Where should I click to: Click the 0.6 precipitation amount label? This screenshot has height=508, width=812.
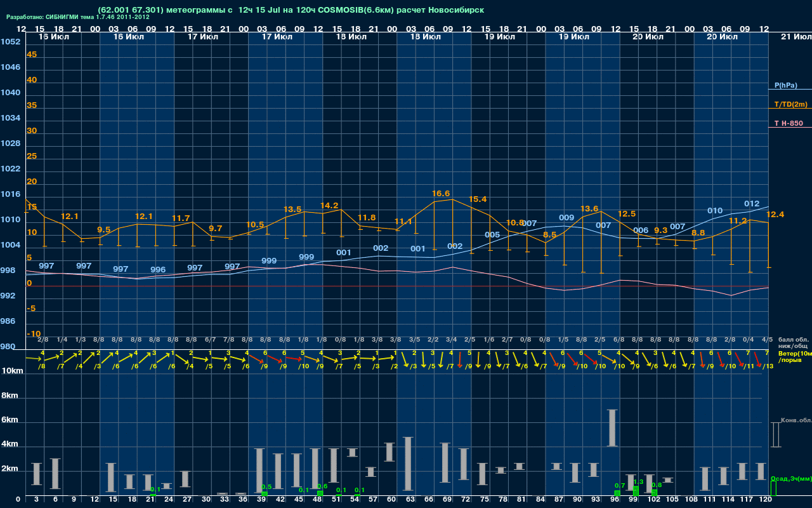pyautogui.click(x=322, y=486)
